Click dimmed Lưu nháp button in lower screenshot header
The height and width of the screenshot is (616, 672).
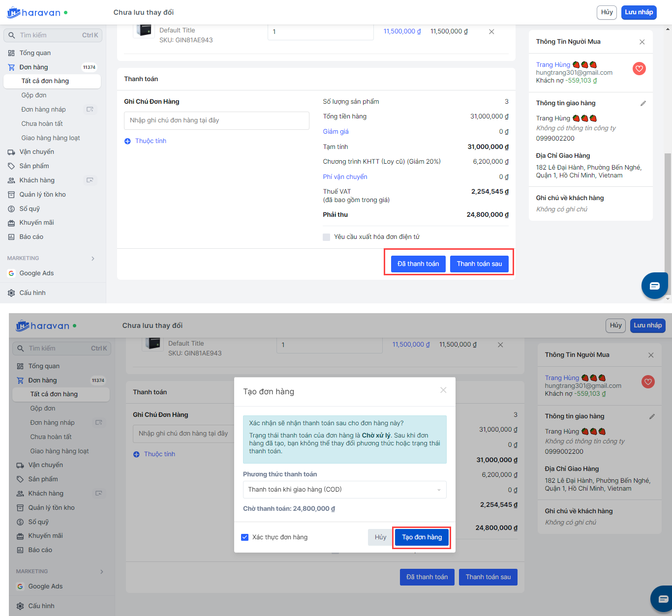tap(648, 325)
